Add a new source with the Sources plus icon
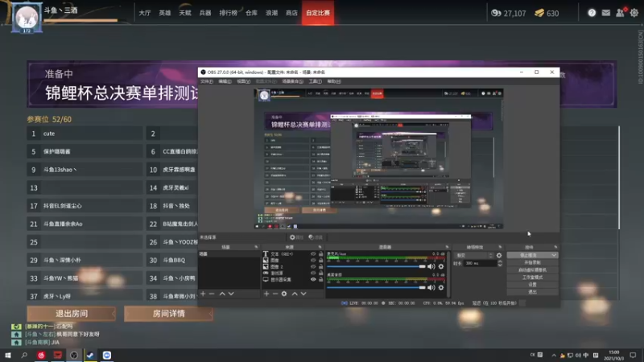 [x=266, y=294]
